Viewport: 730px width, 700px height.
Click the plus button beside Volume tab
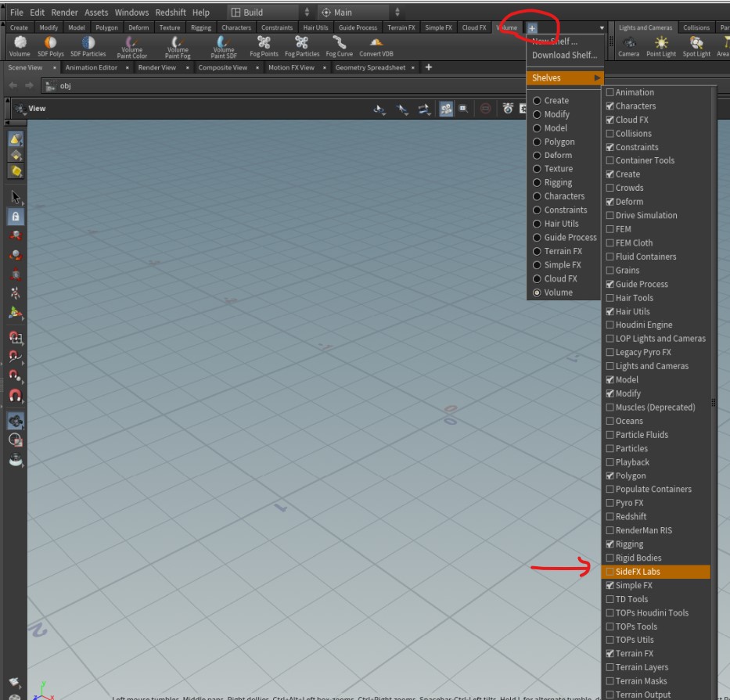(532, 28)
